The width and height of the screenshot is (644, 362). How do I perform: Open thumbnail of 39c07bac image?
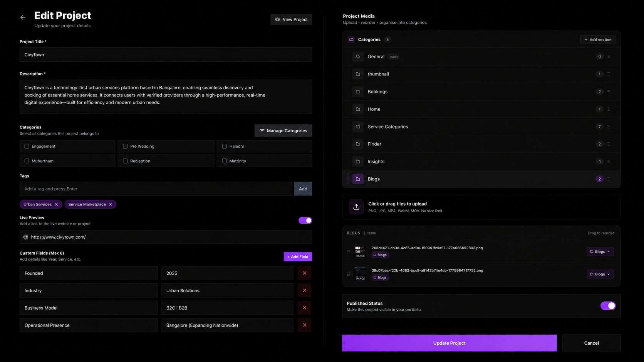pyautogui.click(x=360, y=274)
